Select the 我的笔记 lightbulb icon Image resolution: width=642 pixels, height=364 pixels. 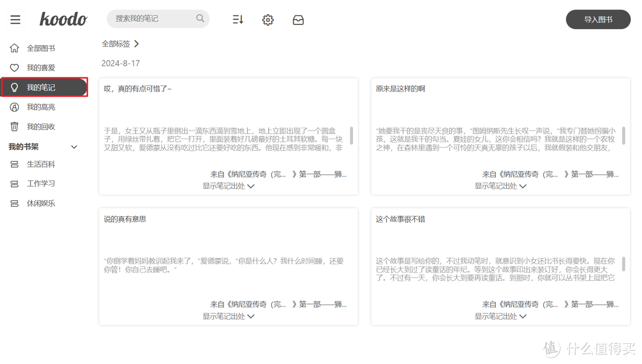(x=13, y=87)
